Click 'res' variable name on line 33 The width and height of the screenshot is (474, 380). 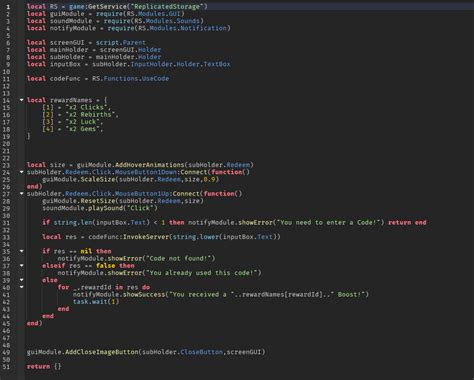click(71, 237)
